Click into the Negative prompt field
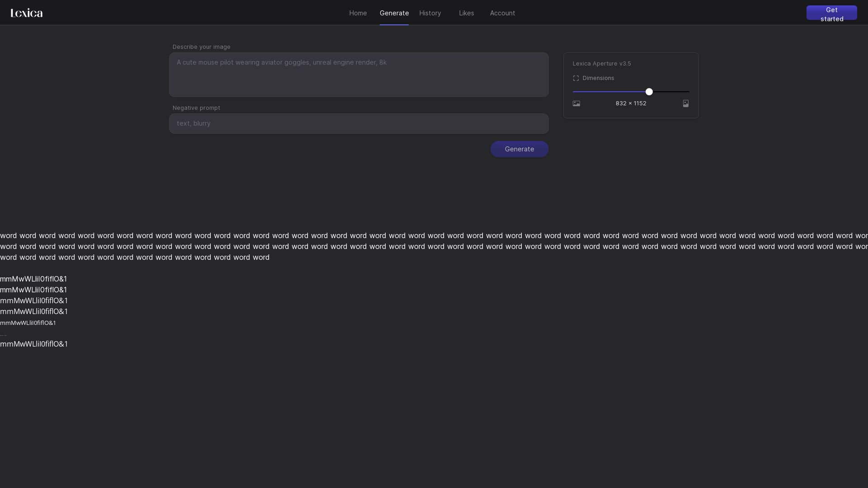Image resolution: width=868 pixels, height=488 pixels. point(359,123)
